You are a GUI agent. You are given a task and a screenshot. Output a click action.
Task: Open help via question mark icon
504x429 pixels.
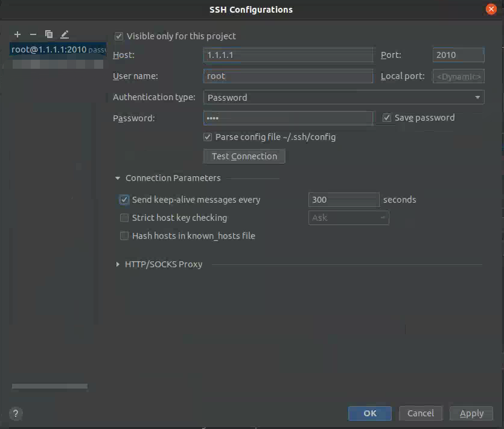coord(16,413)
